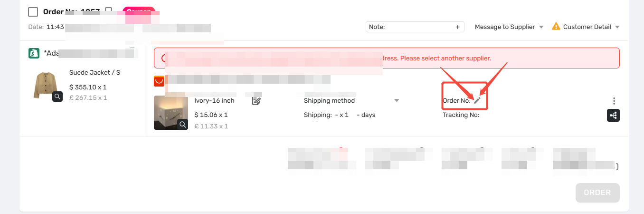Click magnifier icon on Suede Jacket image
Viewport: 644px width, 214px height.
pos(57,97)
